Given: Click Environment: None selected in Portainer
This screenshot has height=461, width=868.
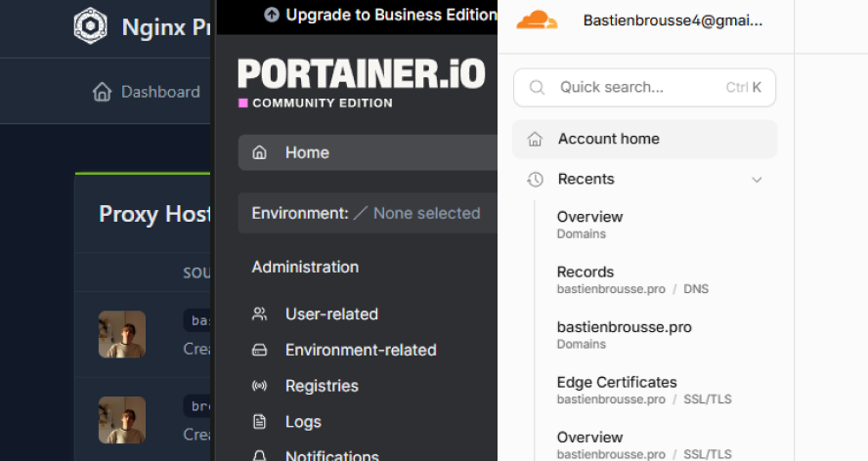Looking at the screenshot, I should tap(368, 213).
